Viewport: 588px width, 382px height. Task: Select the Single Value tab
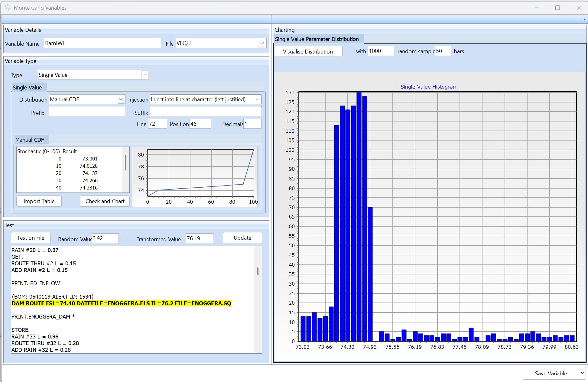point(27,88)
